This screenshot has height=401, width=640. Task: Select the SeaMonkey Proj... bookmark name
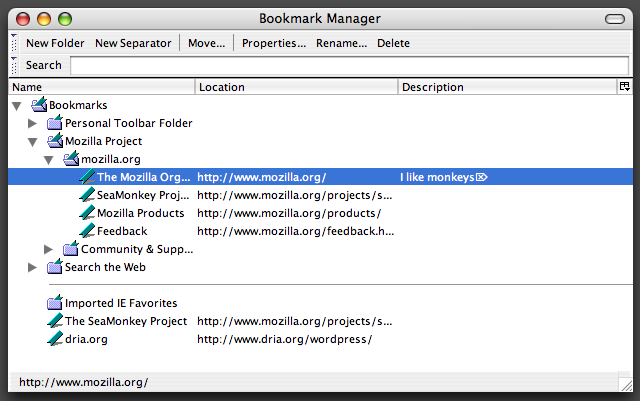tap(143, 195)
